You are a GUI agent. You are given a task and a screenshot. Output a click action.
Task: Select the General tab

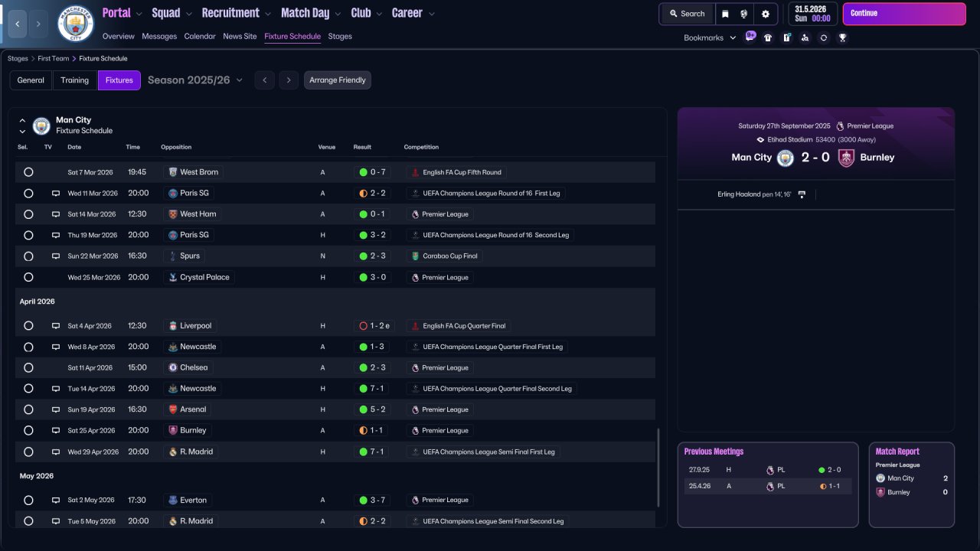coord(31,80)
